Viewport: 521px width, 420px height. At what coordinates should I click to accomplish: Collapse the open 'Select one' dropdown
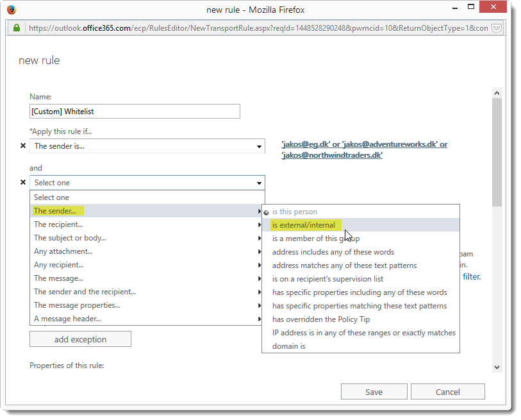(147, 183)
